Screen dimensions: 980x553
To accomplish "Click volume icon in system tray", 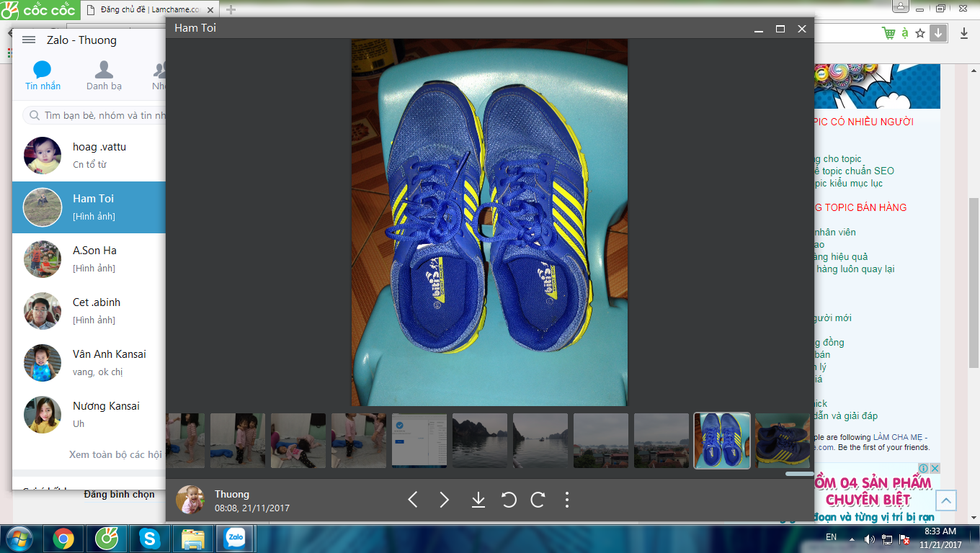I will coord(870,539).
